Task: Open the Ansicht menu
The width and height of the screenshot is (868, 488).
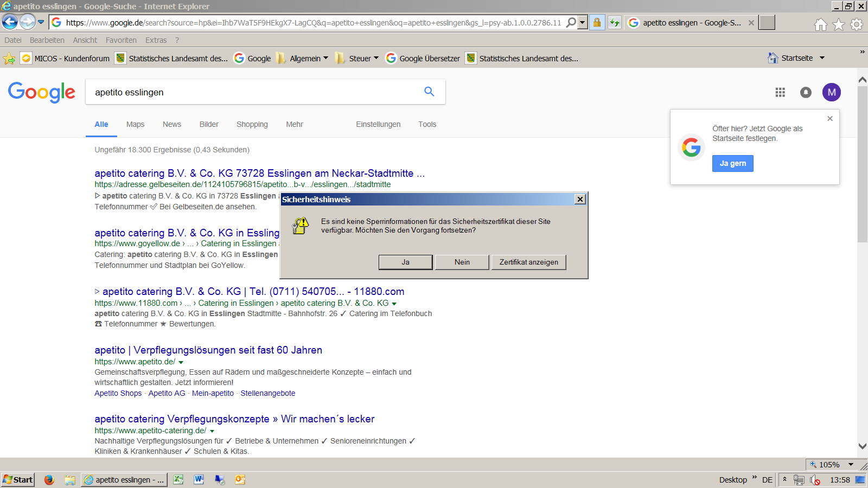Action: click(85, 40)
